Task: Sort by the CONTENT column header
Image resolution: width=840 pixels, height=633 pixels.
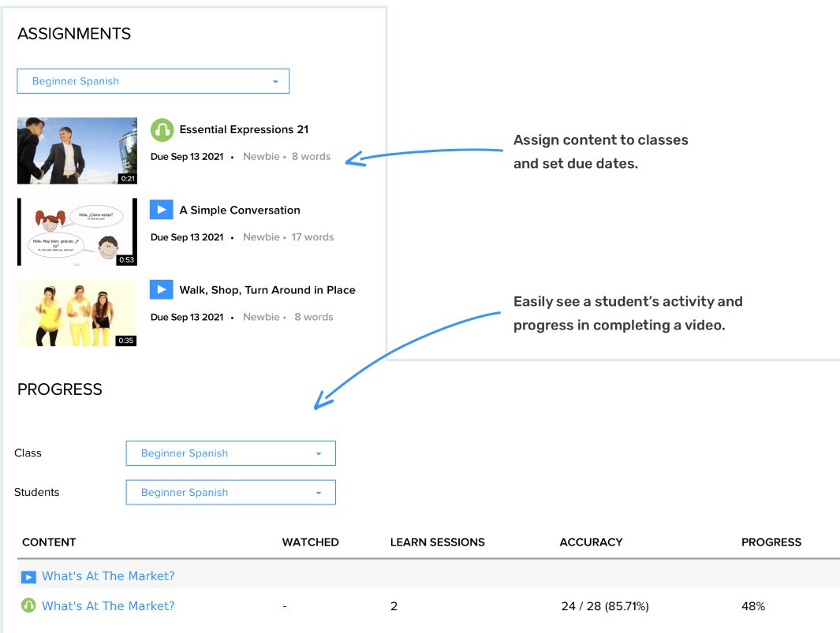Action: pyautogui.click(x=49, y=542)
